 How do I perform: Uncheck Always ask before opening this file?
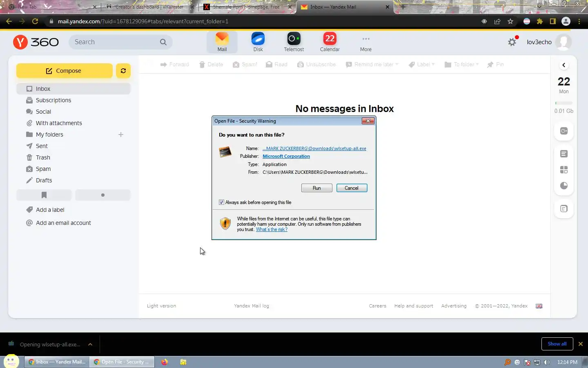[x=221, y=202]
